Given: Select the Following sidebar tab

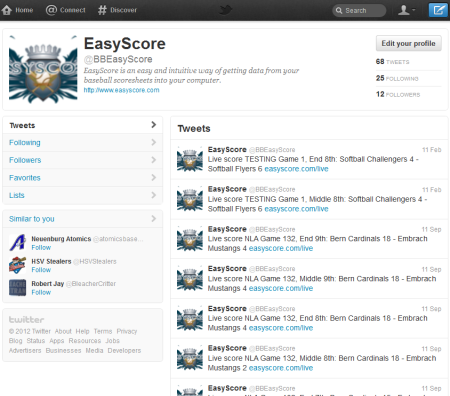Looking at the screenshot, I should [x=83, y=143].
